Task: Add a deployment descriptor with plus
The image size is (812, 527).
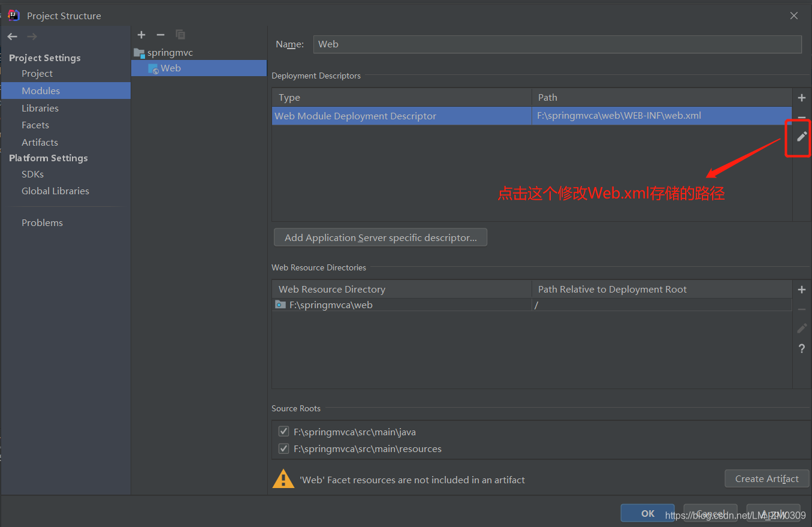Action: [802, 98]
